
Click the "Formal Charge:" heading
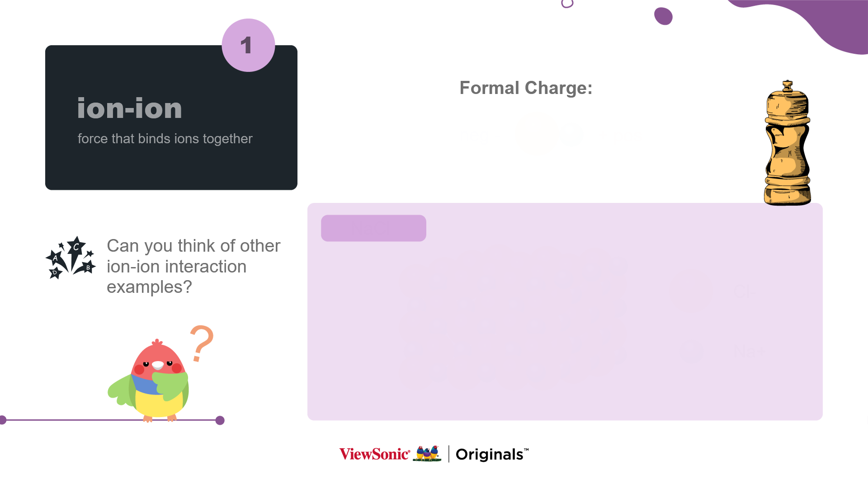click(x=526, y=88)
